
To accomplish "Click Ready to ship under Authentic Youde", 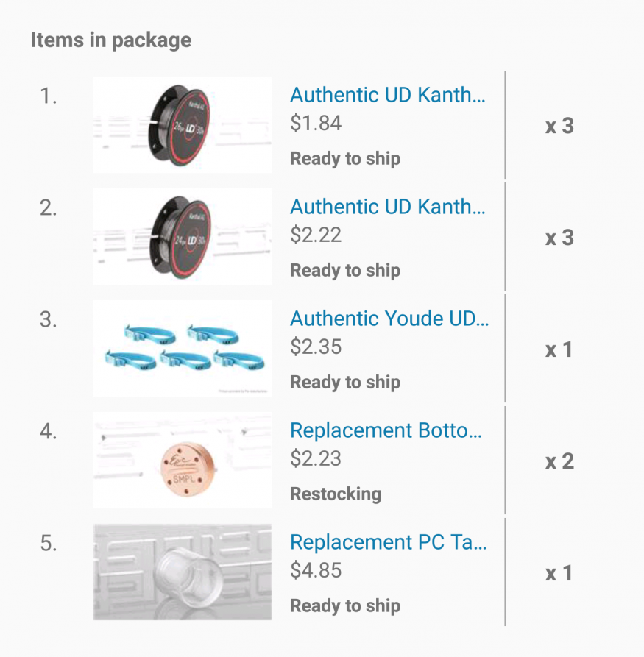I will [345, 382].
